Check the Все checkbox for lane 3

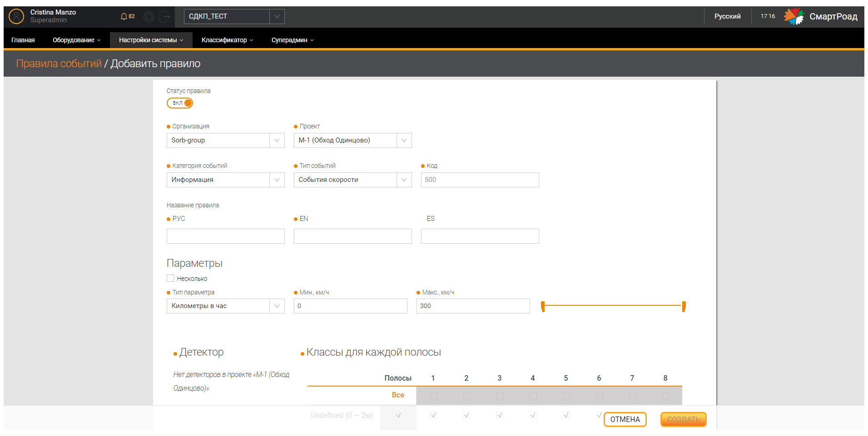(500, 397)
